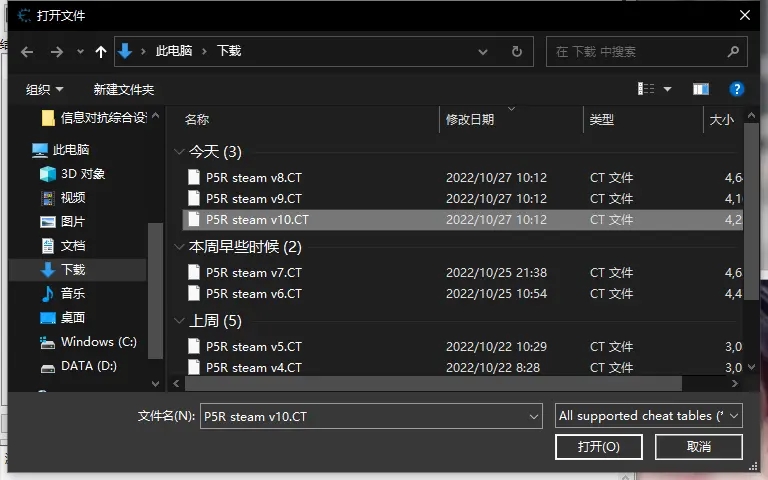768x480 pixels.
Task: Expand the file name combo dropdown
Action: [x=533, y=417]
